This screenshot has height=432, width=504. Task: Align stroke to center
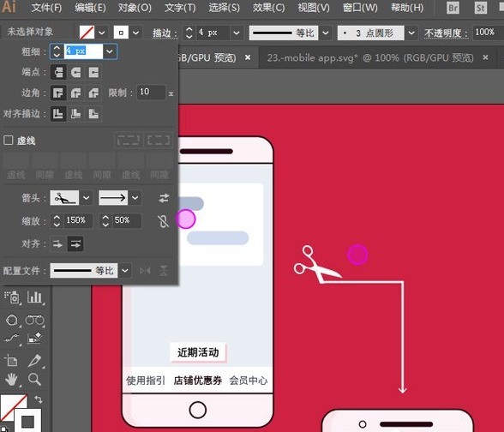coord(58,114)
